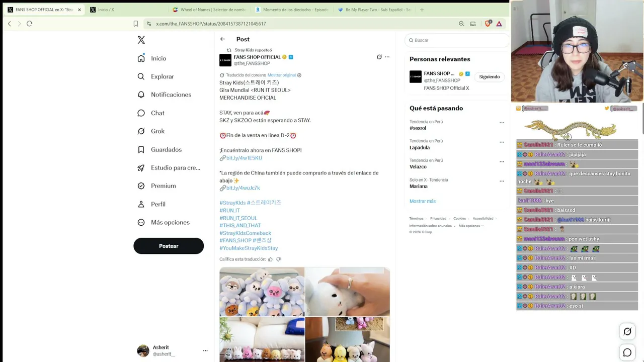Open the SKZOO plush group photo
The width and height of the screenshot is (644, 362).
click(x=262, y=292)
